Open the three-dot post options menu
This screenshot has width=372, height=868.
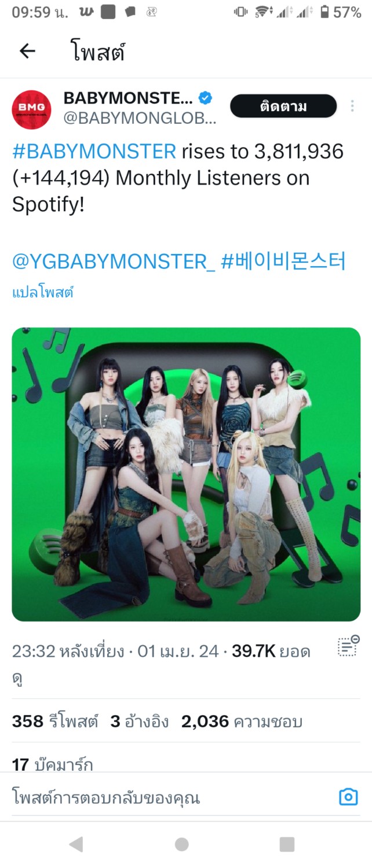tap(352, 106)
